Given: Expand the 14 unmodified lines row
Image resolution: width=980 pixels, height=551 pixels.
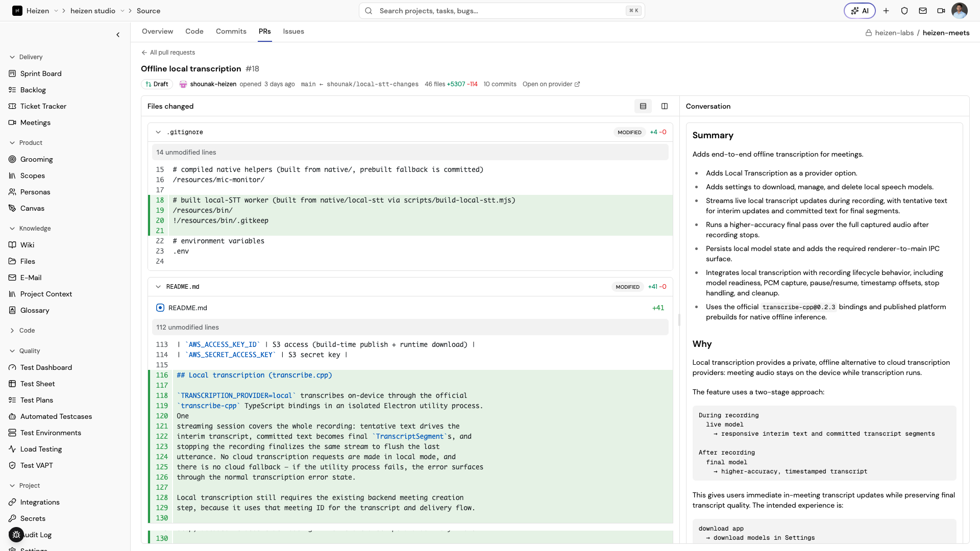Looking at the screenshot, I should tap(410, 153).
